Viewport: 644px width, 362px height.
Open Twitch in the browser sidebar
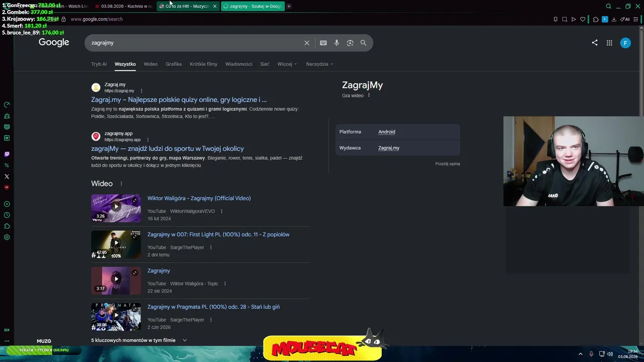7,154
